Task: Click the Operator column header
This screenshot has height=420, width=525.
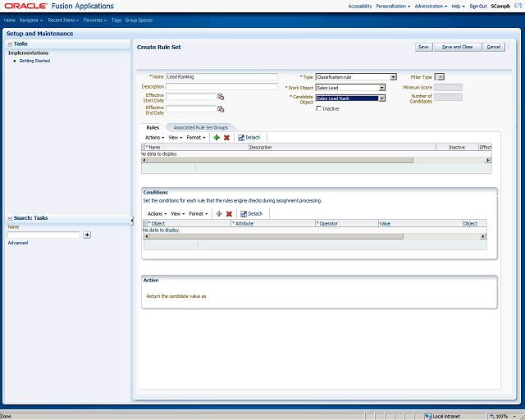Action: click(347, 223)
